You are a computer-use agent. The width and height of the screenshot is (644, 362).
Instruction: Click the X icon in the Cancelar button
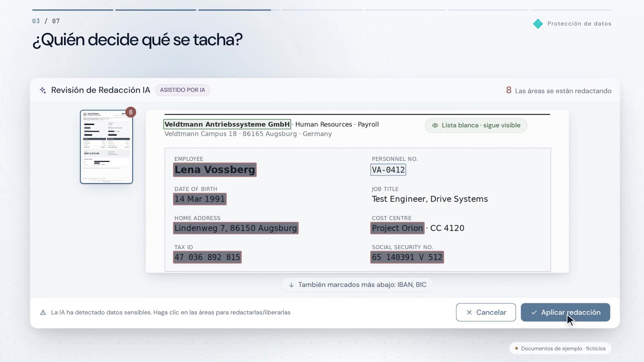469,313
